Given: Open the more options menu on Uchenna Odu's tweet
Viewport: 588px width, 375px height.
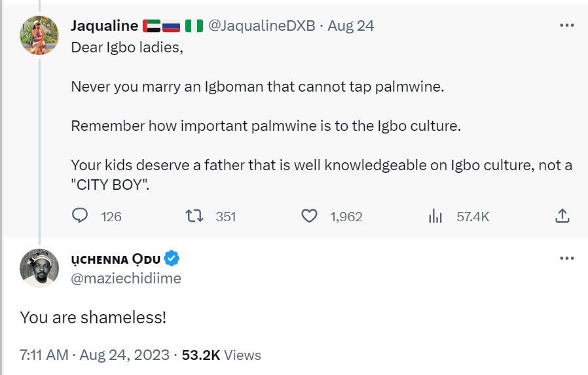Looking at the screenshot, I should tap(566, 258).
